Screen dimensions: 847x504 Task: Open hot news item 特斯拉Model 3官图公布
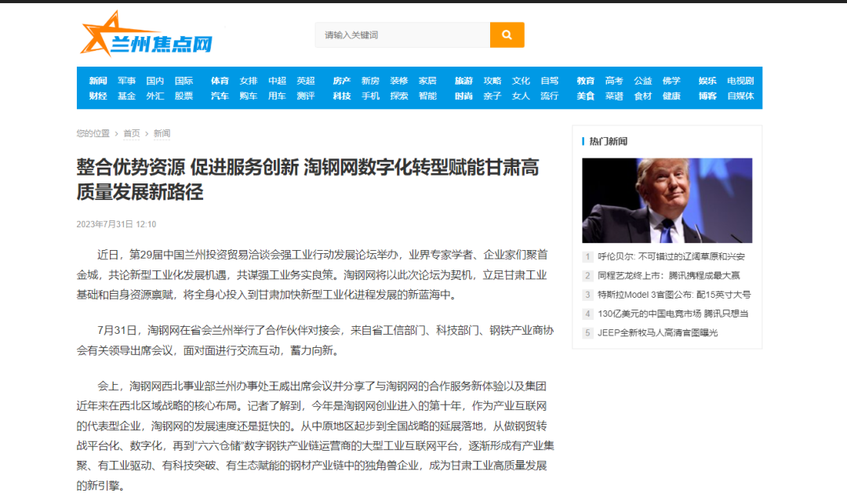[674, 296]
